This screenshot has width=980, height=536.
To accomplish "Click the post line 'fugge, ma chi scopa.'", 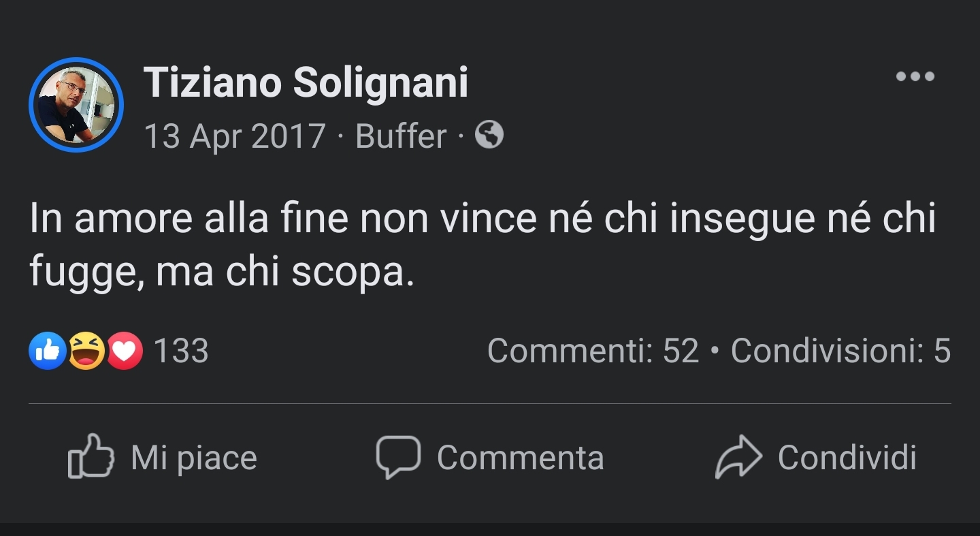I will coord(222,271).
